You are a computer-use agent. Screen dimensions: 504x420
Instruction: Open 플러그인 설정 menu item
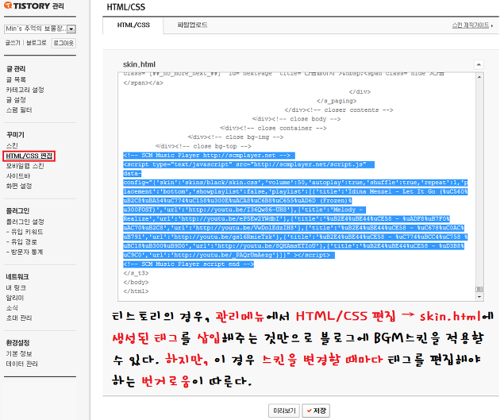(x=25, y=222)
